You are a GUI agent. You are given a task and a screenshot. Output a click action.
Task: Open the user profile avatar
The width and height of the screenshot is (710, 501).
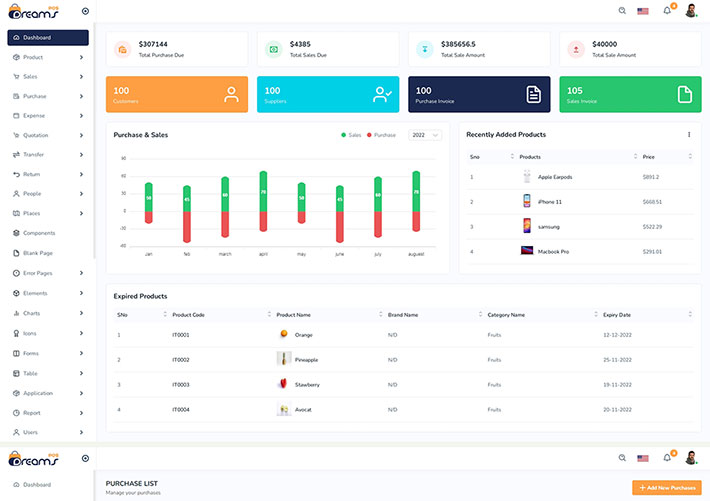pyautogui.click(x=691, y=10)
